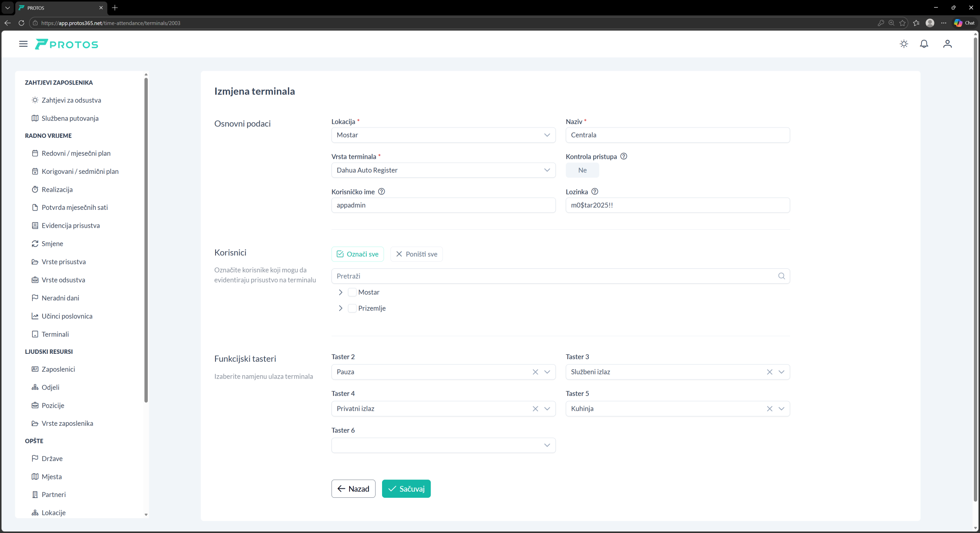Open the empty Taster 6 dropdown
Image resolution: width=980 pixels, height=533 pixels.
[x=443, y=445]
